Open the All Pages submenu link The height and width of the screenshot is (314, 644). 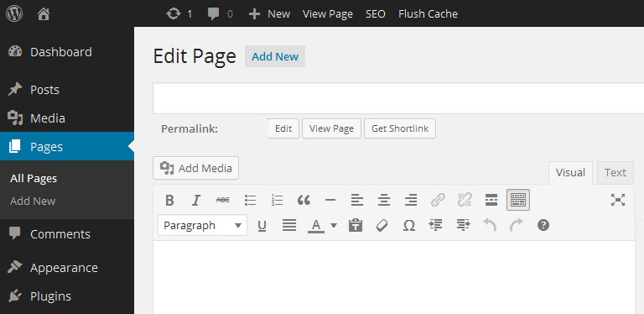34,179
